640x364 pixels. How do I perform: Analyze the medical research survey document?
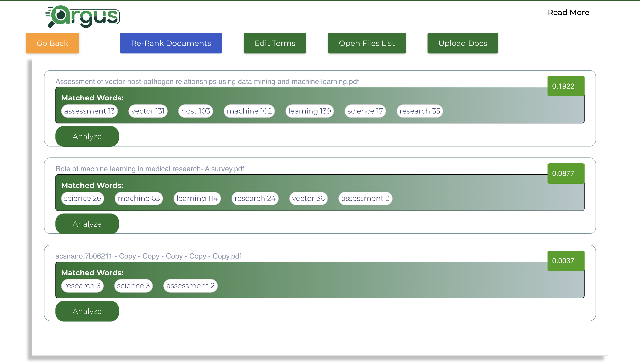point(87,224)
